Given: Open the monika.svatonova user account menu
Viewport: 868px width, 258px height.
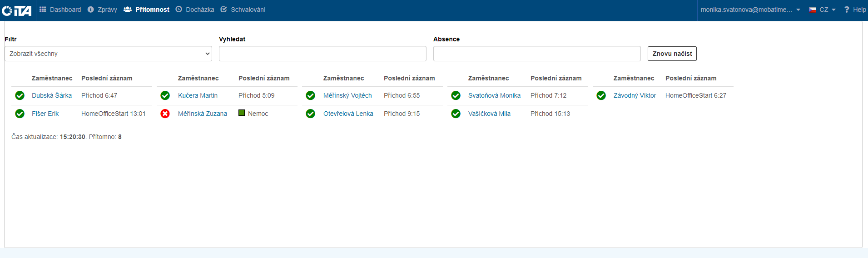Looking at the screenshot, I should 750,10.
